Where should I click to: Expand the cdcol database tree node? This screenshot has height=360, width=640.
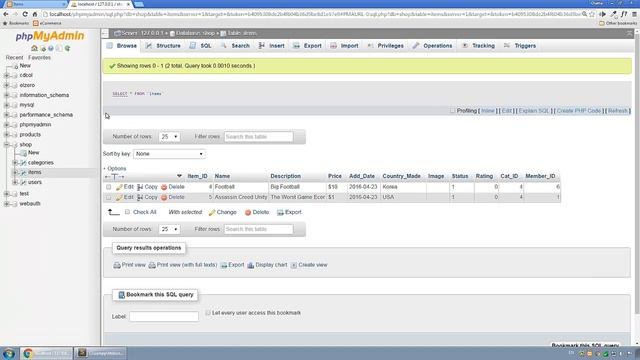[x=7, y=76]
